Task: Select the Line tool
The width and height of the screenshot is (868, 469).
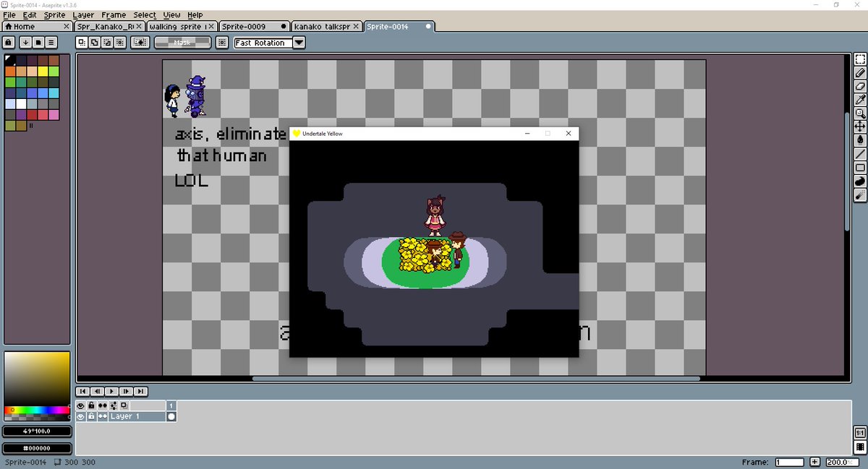Action: pyautogui.click(x=860, y=153)
